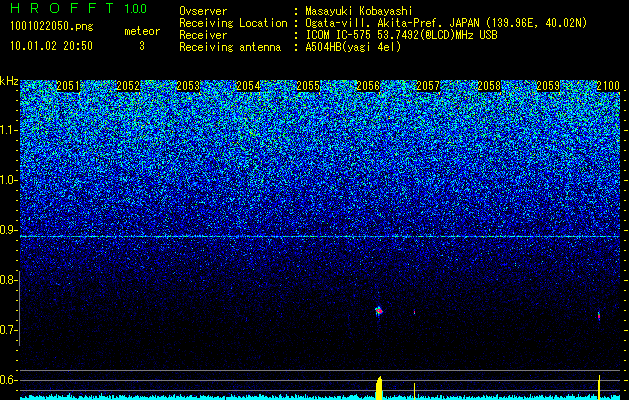Image resolution: width=629 pixels, height=400 pixels.
Task: Click the 1.1 kHz axis label
Action: pos(8,130)
